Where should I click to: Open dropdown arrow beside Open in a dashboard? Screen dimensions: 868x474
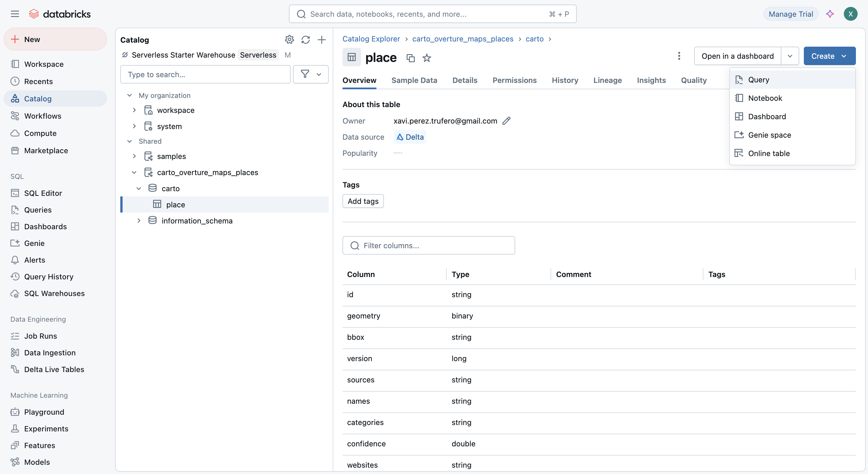(x=790, y=56)
